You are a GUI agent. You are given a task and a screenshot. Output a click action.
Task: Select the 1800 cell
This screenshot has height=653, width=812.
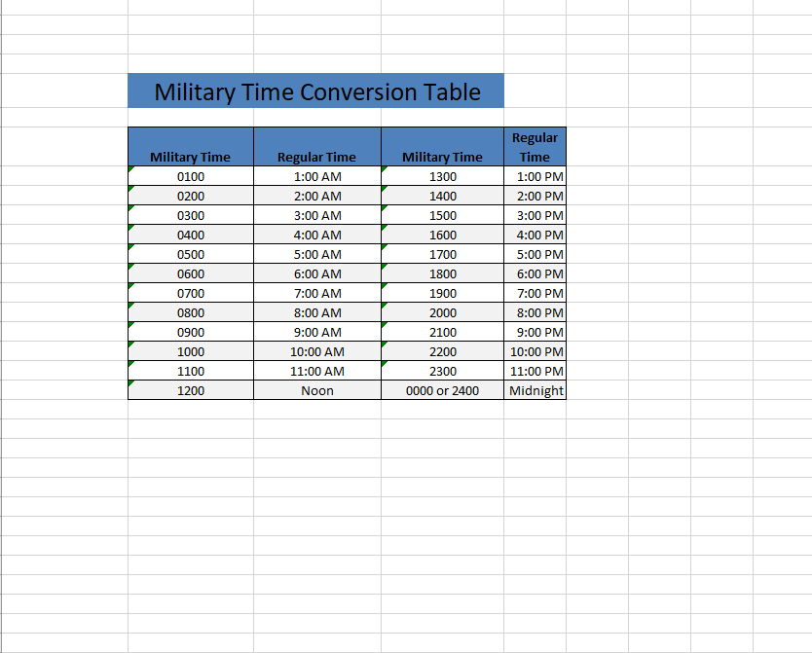tap(442, 273)
